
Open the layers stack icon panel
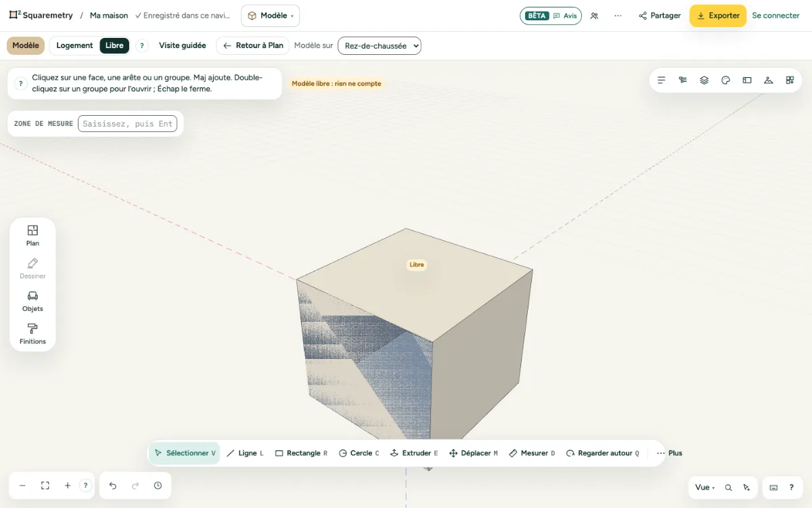tap(704, 80)
